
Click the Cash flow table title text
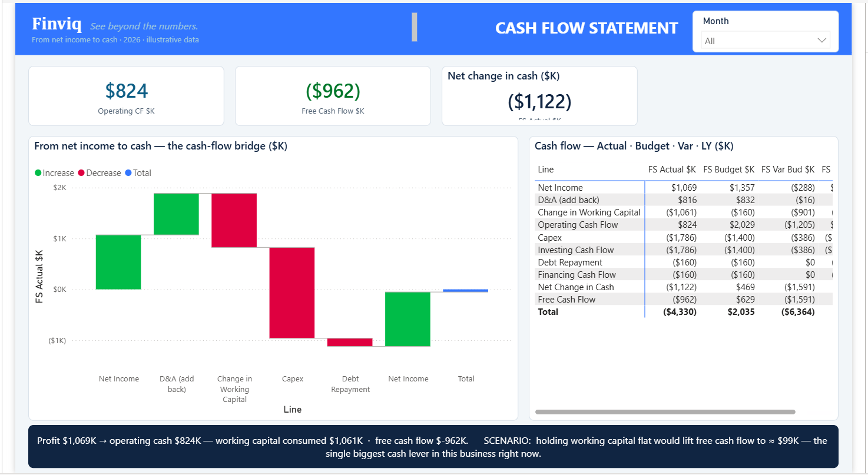(634, 146)
